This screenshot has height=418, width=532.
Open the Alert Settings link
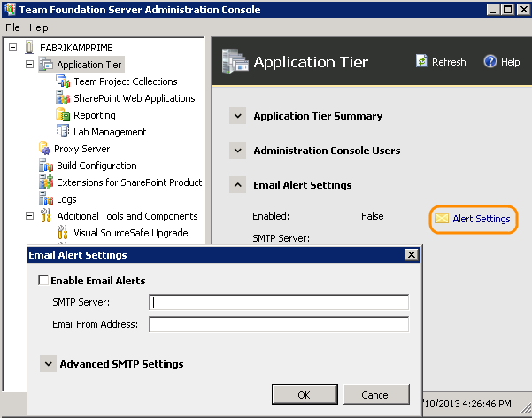(x=482, y=219)
